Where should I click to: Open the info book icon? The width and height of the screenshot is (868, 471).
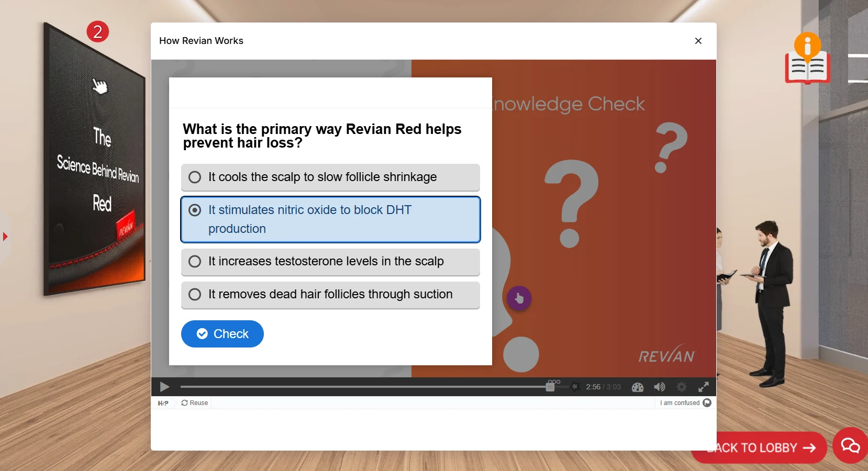click(807, 60)
